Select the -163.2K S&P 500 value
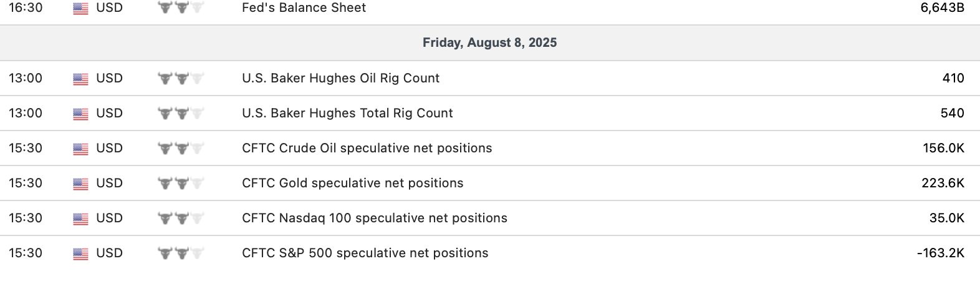The width and height of the screenshot is (980, 281). click(940, 253)
